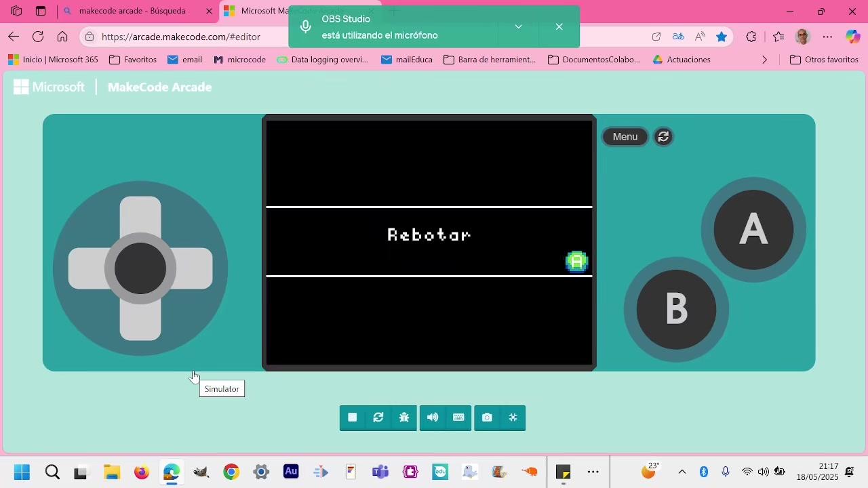This screenshot has width=868, height=488.
Task: Exit fullscreen simulator mode
Action: (x=513, y=418)
